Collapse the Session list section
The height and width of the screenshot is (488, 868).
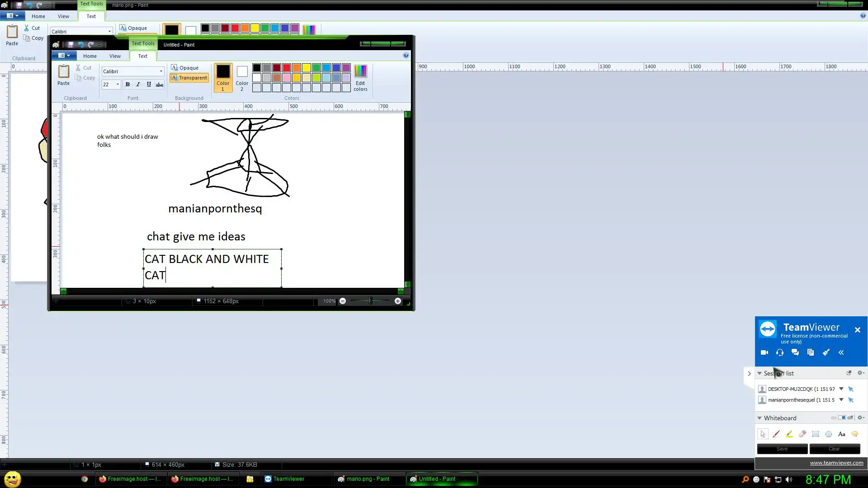click(759, 374)
